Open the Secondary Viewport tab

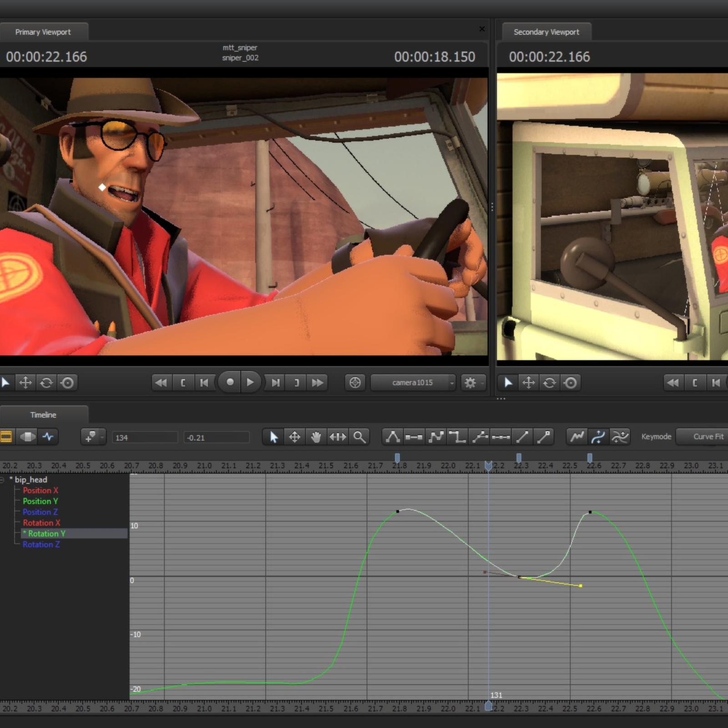(546, 32)
